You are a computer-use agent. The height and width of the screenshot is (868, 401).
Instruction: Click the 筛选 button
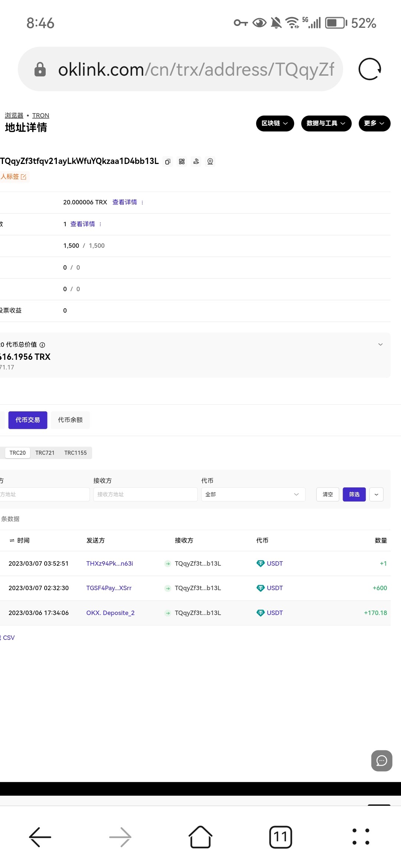point(354,494)
